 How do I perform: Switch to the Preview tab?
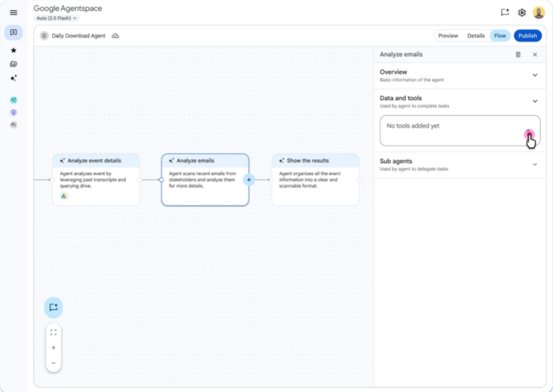pos(448,36)
